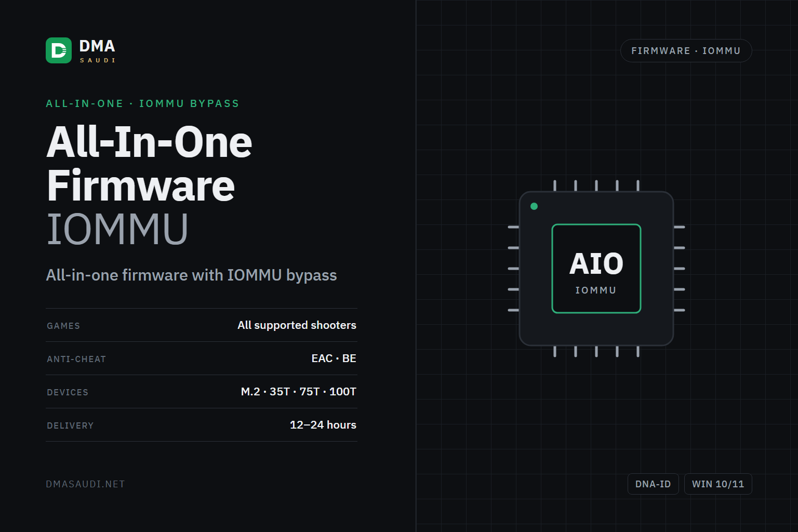
Task: Click the subtitle 'All-in-one firmware with IOMMU bypass'
Action: [191, 275]
